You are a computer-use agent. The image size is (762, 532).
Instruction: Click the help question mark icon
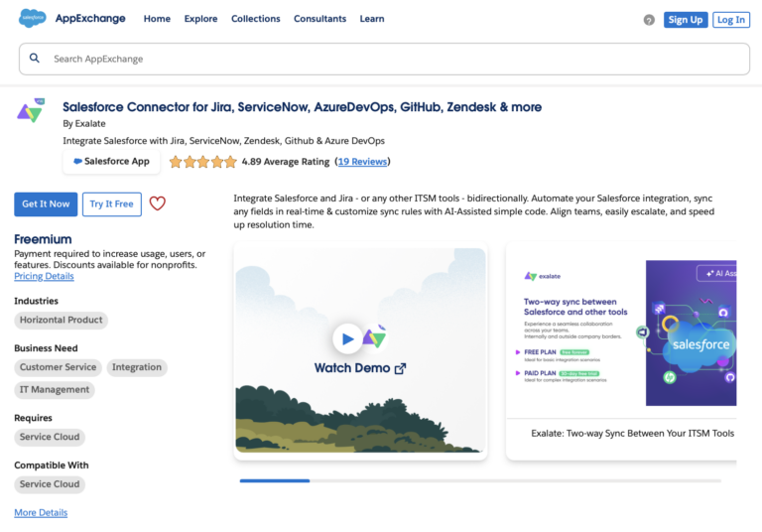click(649, 20)
